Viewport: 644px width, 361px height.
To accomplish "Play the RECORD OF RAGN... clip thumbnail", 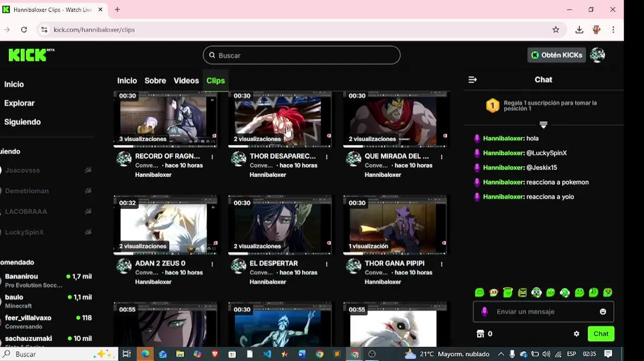I will click(166, 119).
